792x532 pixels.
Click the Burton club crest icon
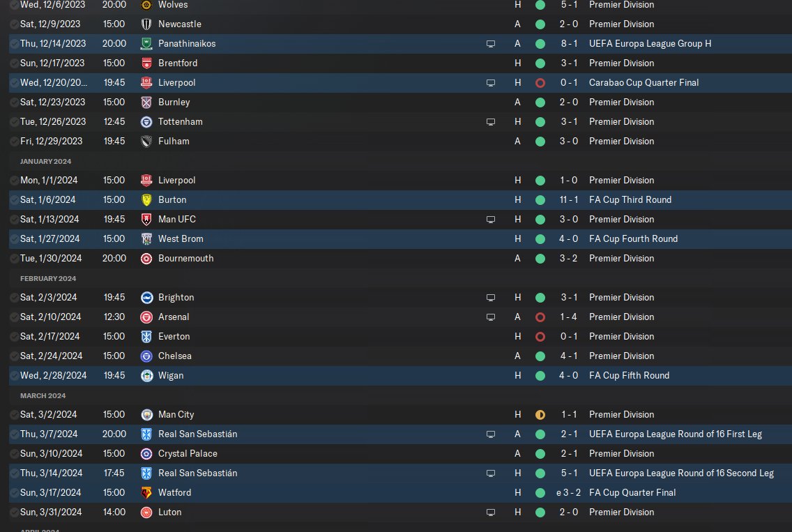146,199
